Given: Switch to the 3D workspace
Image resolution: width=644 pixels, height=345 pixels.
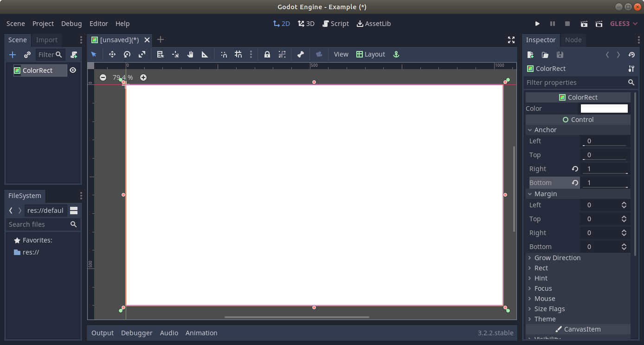Looking at the screenshot, I should (306, 24).
